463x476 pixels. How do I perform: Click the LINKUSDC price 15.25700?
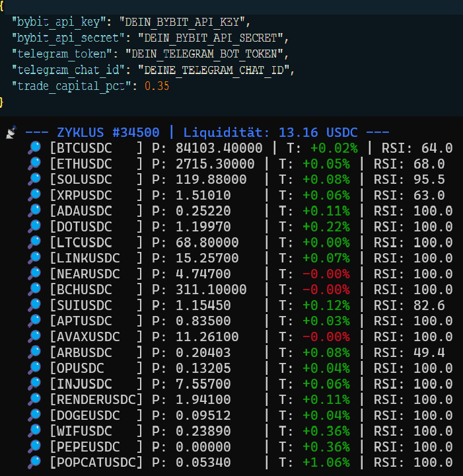(207, 258)
